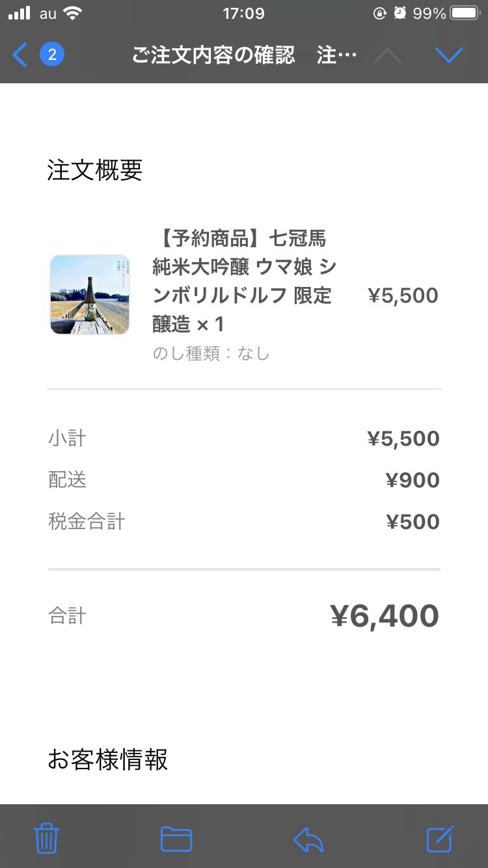Image resolution: width=488 pixels, height=868 pixels.
Task: Tap the 17:09 clock in status bar
Action: [243, 14]
